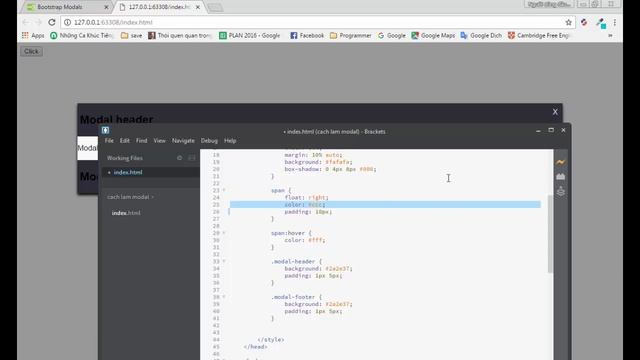This screenshot has height=360, width=640.
Task: Click the color-picker extension icon in Chrome
Action: click(601, 23)
